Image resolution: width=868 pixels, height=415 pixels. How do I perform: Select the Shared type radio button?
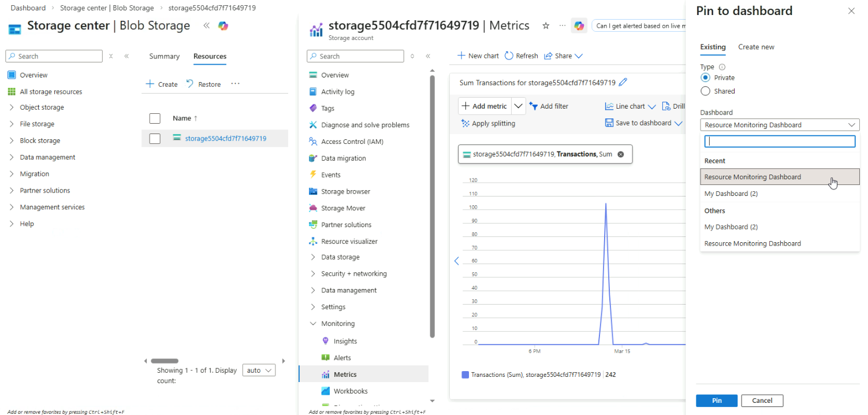tap(705, 91)
